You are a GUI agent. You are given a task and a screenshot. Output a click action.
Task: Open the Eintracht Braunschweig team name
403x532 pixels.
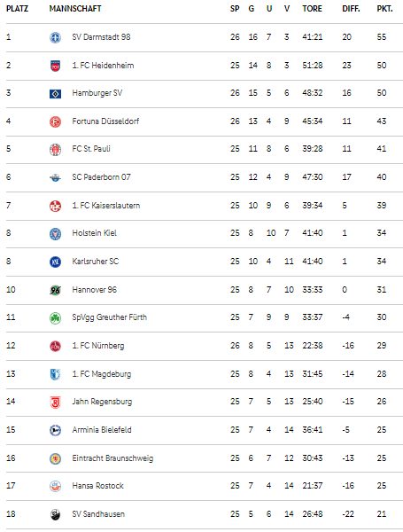[x=112, y=458]
